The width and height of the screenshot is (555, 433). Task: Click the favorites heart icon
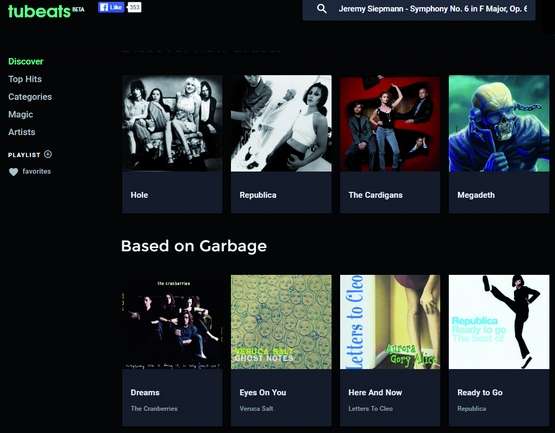13,172
